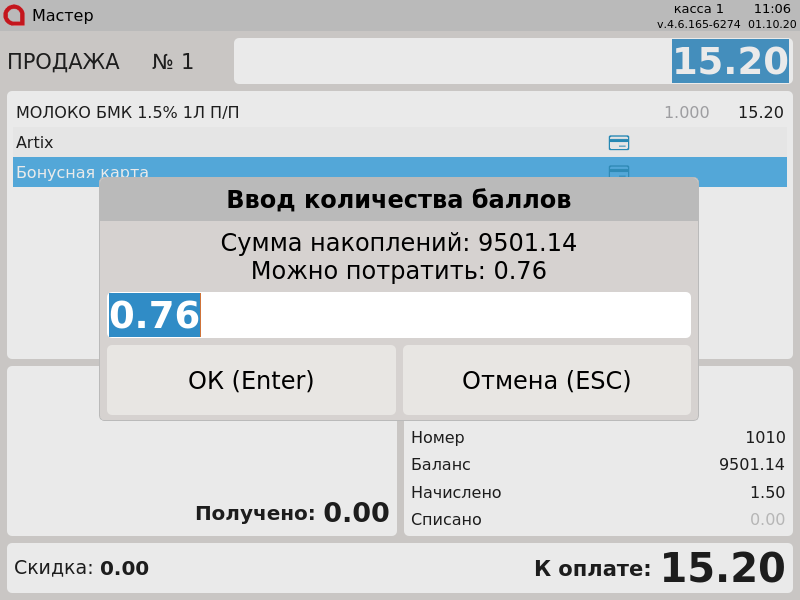Click the top entry field beside № 1
Image resolution: width=800 pixels, height=600 pixels.
pyautogui.click(x=450, y=61)
